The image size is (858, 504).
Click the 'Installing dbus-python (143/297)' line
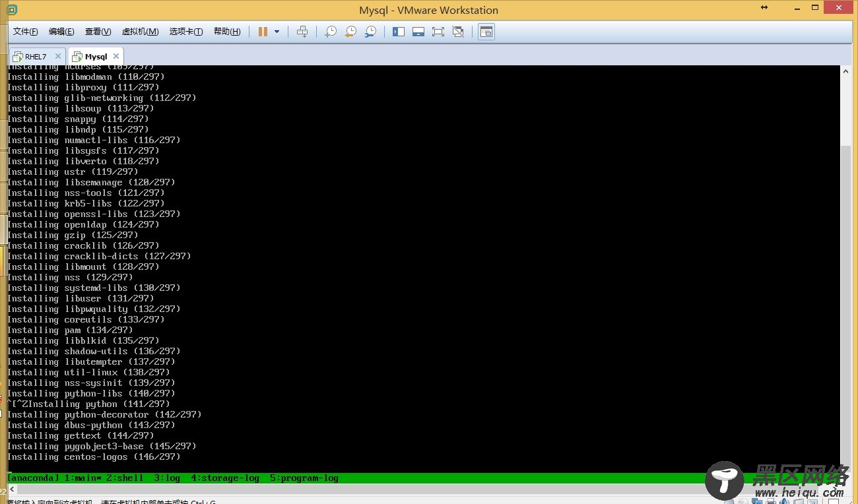[91, 425]
